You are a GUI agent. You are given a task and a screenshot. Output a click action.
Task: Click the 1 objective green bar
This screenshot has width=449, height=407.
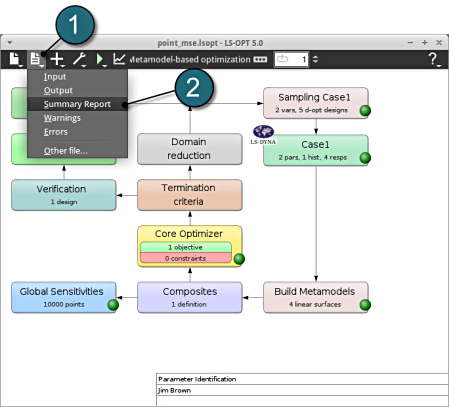(186, 247)
